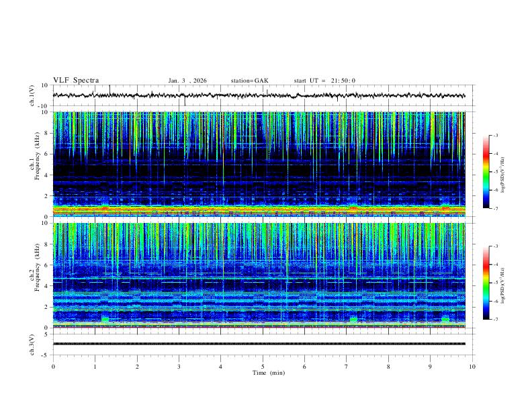Click the green burst near minute 7.2 in ch.2
The width and height of the screenshot is (532, 411).
pos(353,319)
